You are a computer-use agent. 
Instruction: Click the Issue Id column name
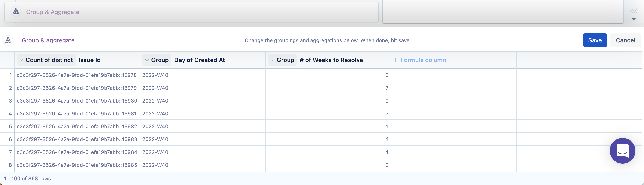pos(90,60)
